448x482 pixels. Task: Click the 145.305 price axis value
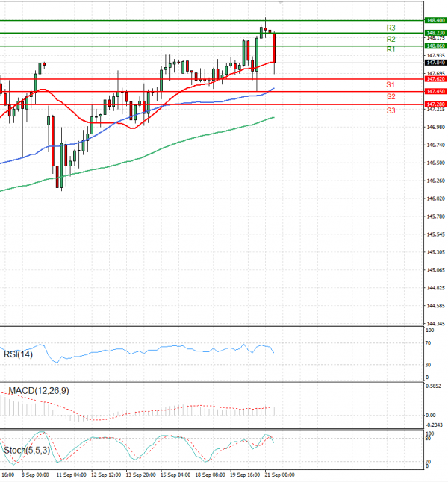436,252
